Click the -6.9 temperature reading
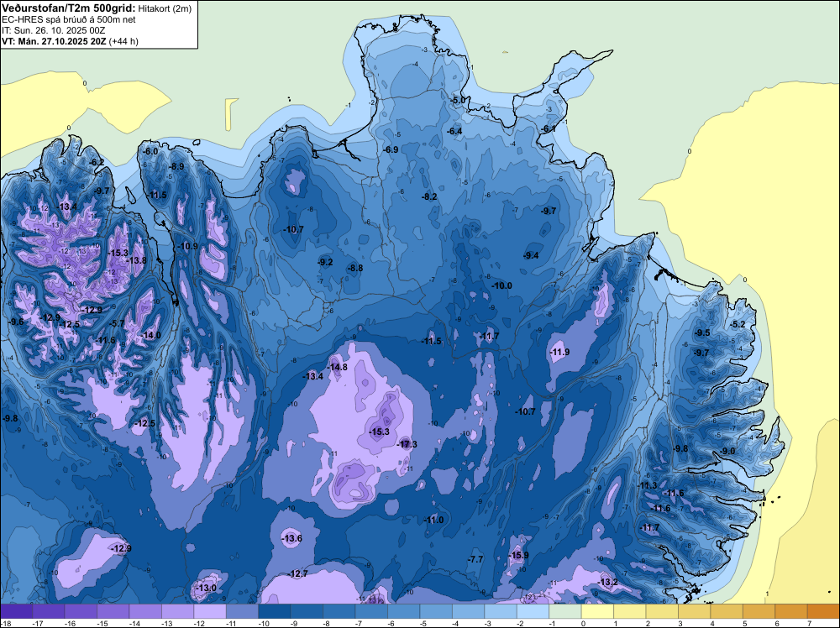The height and width of the screenshot is (628, 840). [x=391, y=149]
